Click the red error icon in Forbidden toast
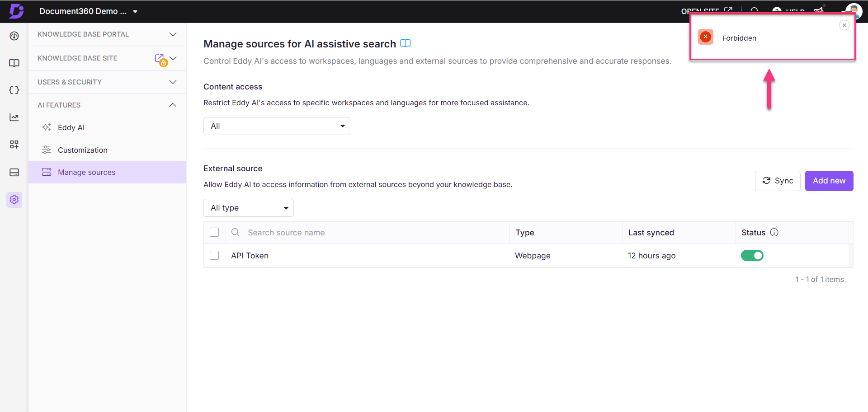The width and height of the screenshot is (868, 412). (705, 37)
